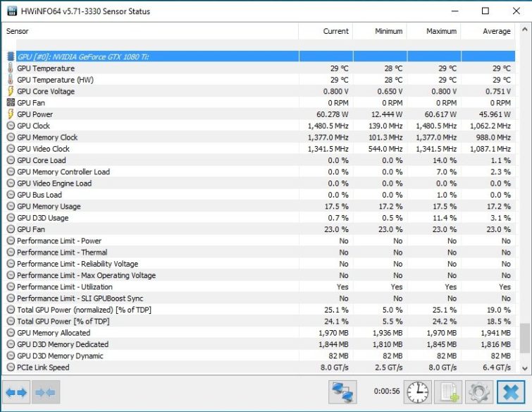
Task: Select the GPU Power row label
Action: pos(35,114)
